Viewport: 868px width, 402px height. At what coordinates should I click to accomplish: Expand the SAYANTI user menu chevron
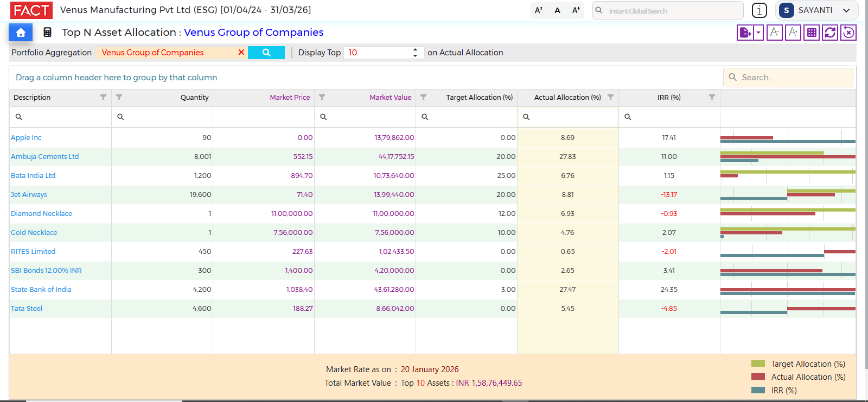[846, 10]
